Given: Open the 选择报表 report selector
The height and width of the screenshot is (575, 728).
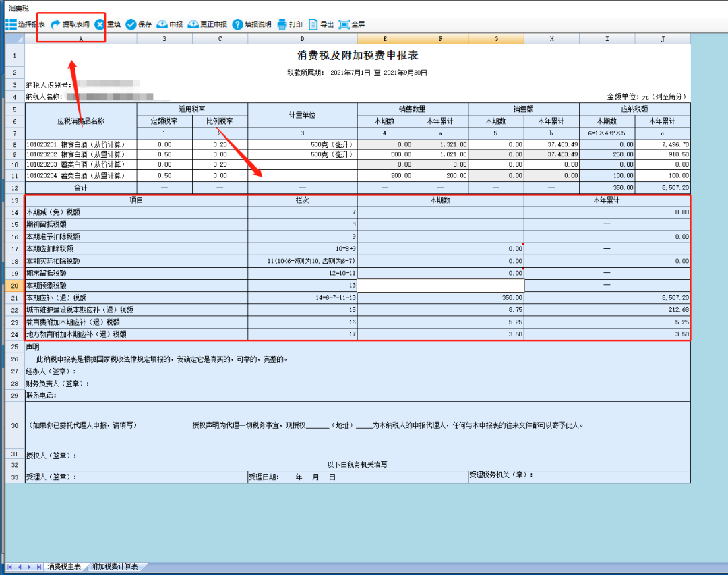Looking at the screenshot, I should click(26, 24).
